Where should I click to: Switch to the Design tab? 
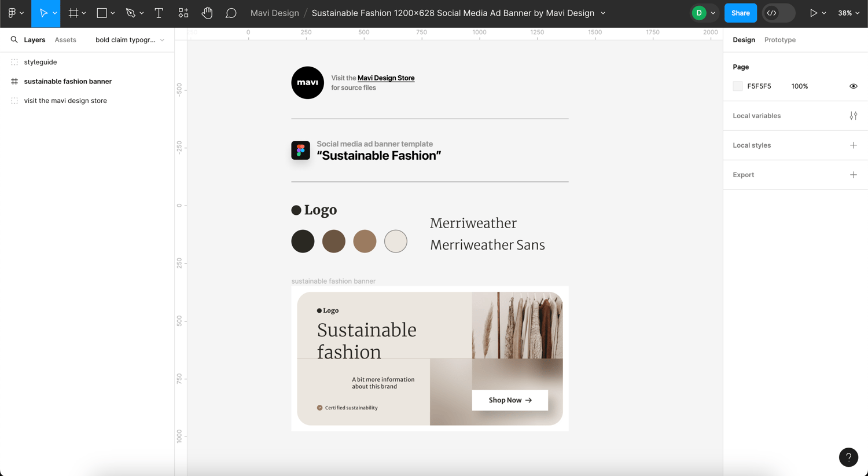(744, 40)
